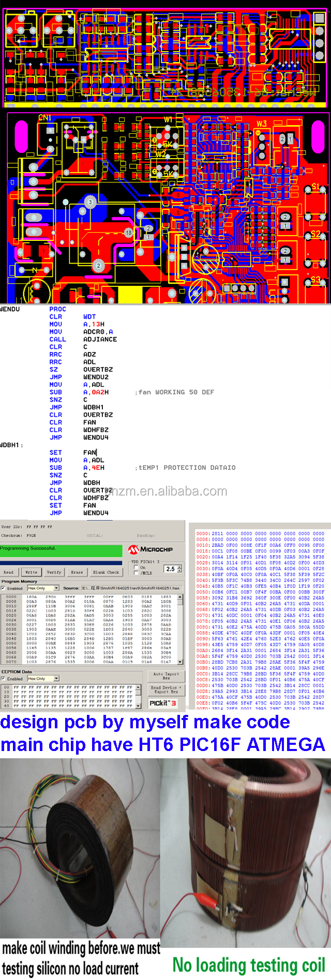Click the EEPROM Data scroll-up arrow
This screenshot has height=980, width=331.
coord(138,688)
